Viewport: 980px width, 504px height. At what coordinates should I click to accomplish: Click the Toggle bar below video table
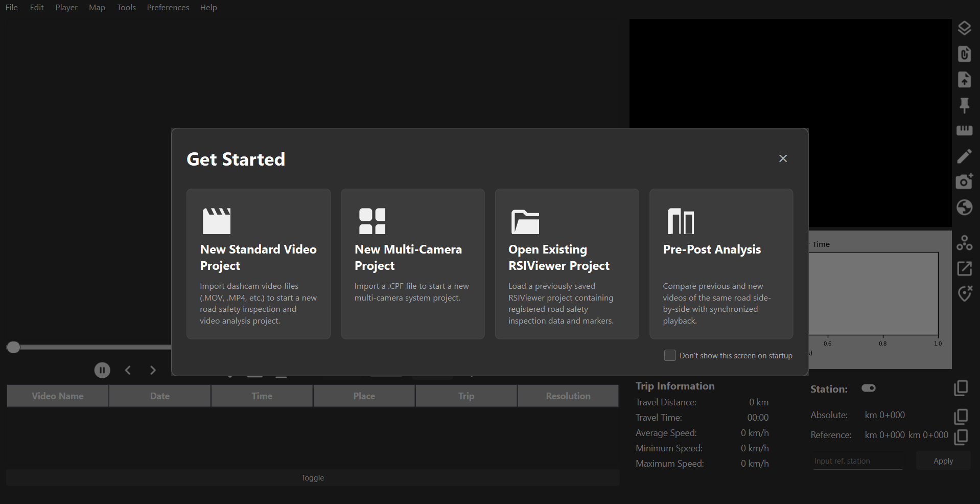coord(313,477)
